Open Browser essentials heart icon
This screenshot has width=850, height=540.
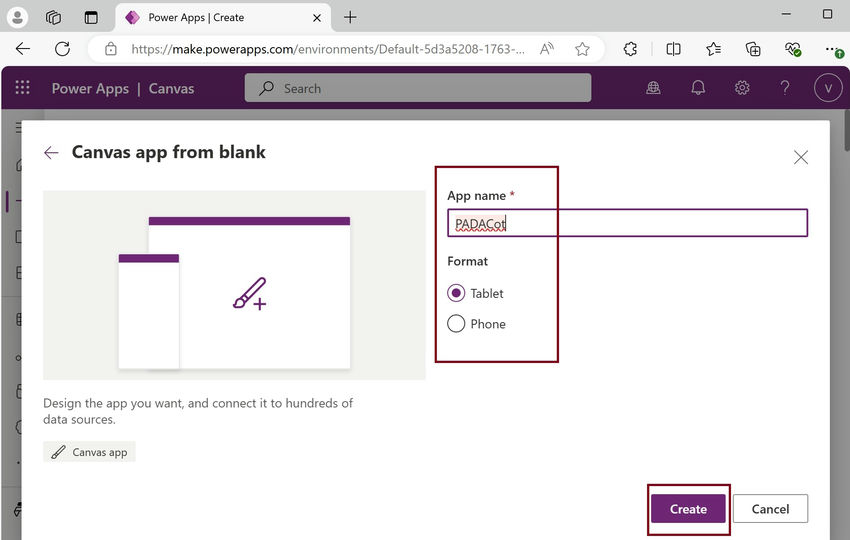click(x=793, y=49)
